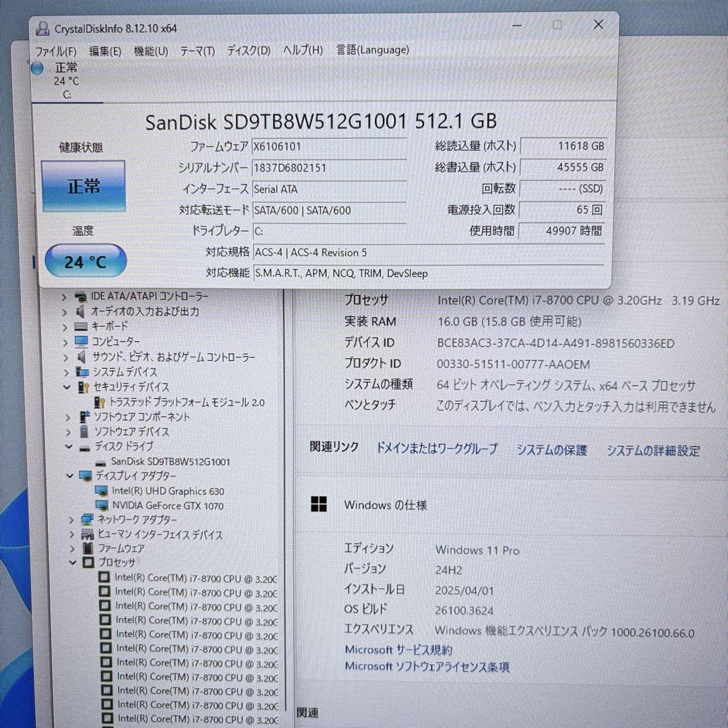Image resolution: width=728 pixels, height=728 pixels.
Task: Expand システム デバイス node
Action: (66, 372)
